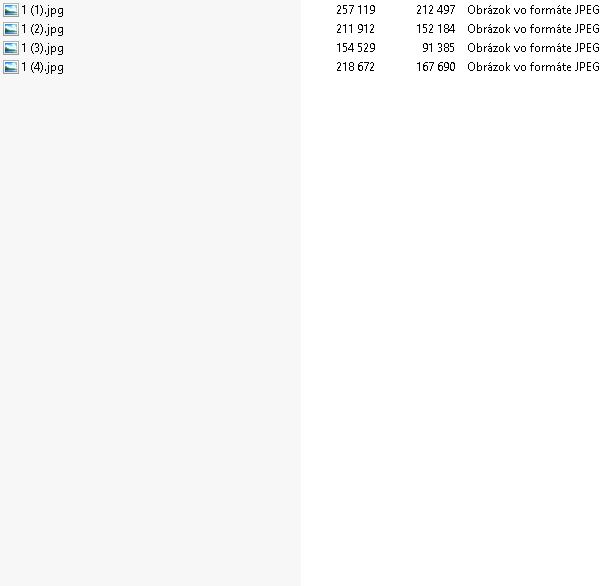Click the size value 257 119
This screenshot has width=604, height=586.
coord(356,10)
